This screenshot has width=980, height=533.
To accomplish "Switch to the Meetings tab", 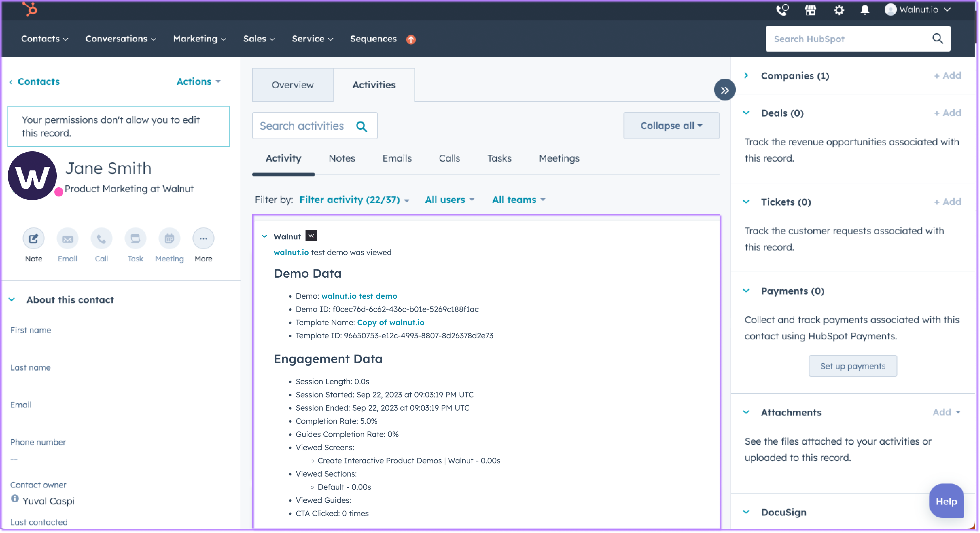I will (x=559, y=158).
